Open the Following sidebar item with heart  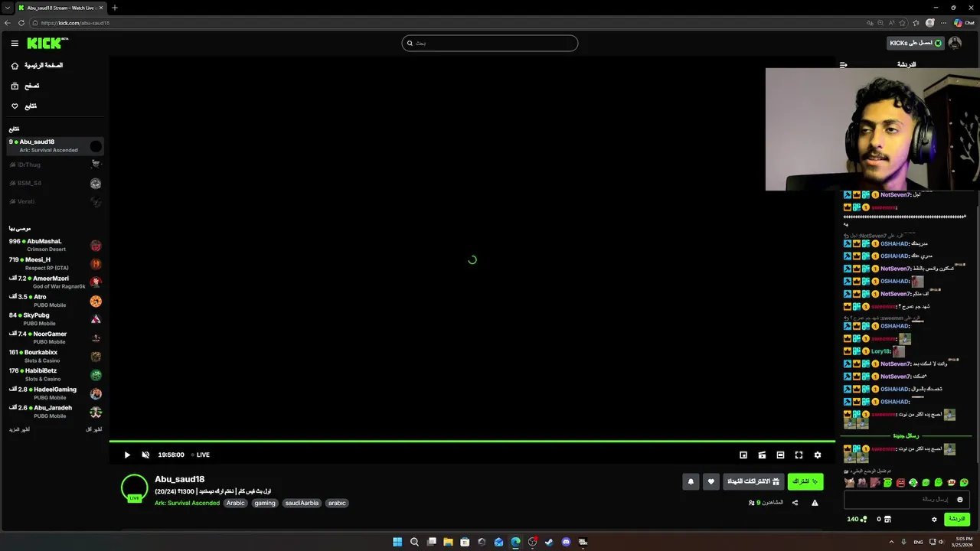55,106
